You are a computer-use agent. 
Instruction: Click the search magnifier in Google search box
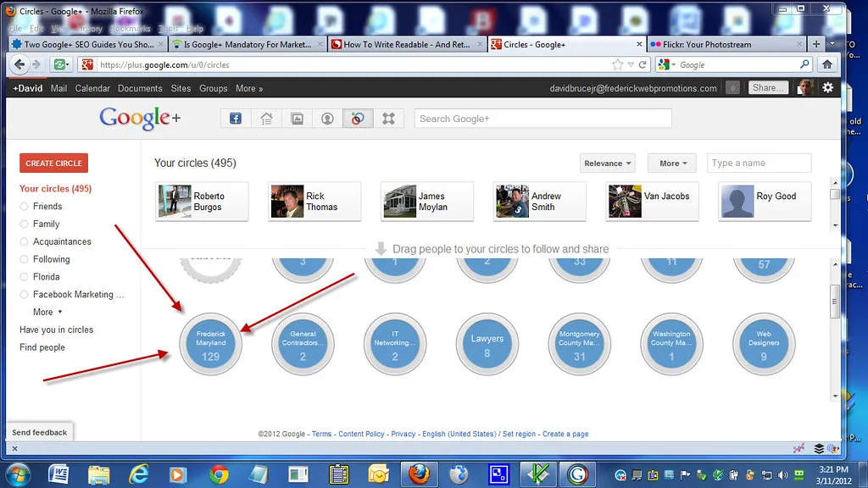tap(805, 64)
